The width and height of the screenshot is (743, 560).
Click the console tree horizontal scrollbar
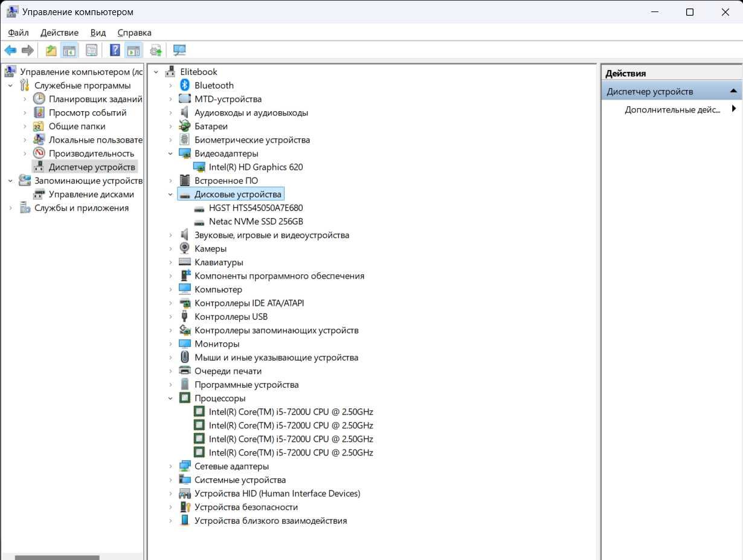tap(57, 558)
